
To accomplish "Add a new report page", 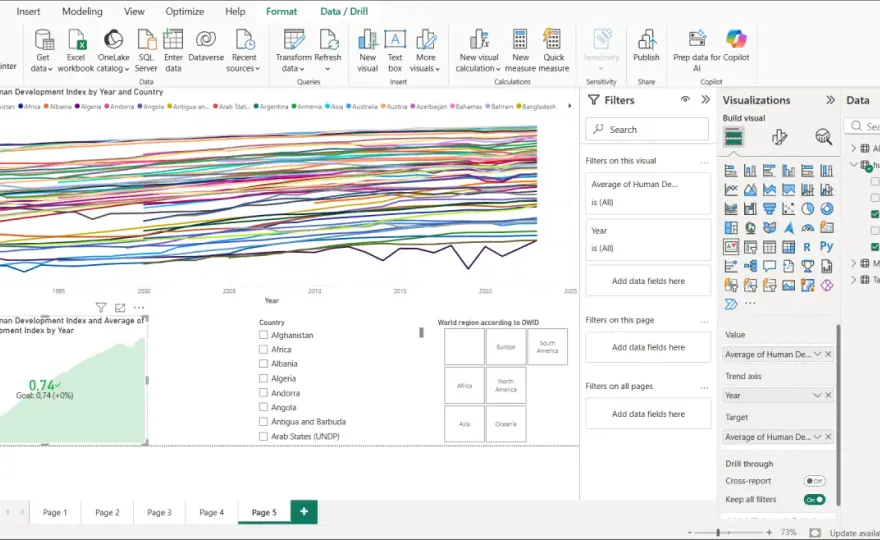I will tap(304, 511).
